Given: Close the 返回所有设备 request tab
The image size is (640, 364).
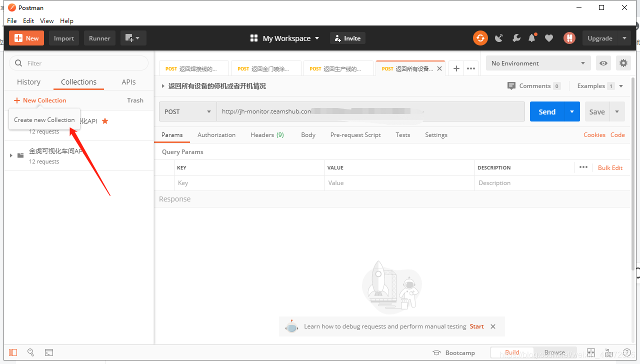Looking at the screenshot, I should pyautogui.click(x=439, y=68).
